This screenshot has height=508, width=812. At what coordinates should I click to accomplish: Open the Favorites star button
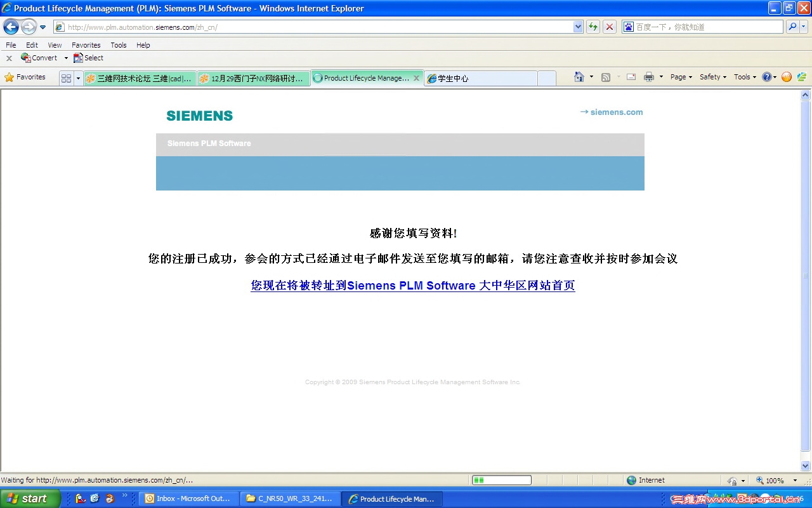pyautogui.click(x=25, y=77)
